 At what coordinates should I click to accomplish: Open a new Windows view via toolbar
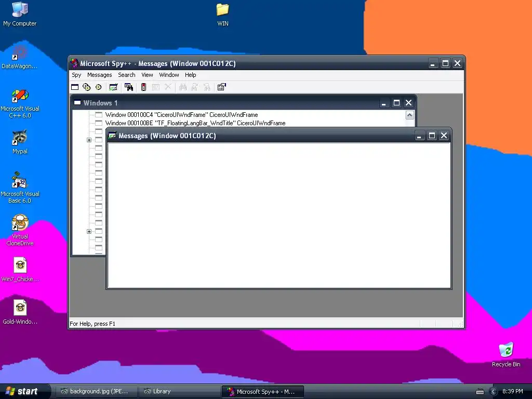click(75, 87)
